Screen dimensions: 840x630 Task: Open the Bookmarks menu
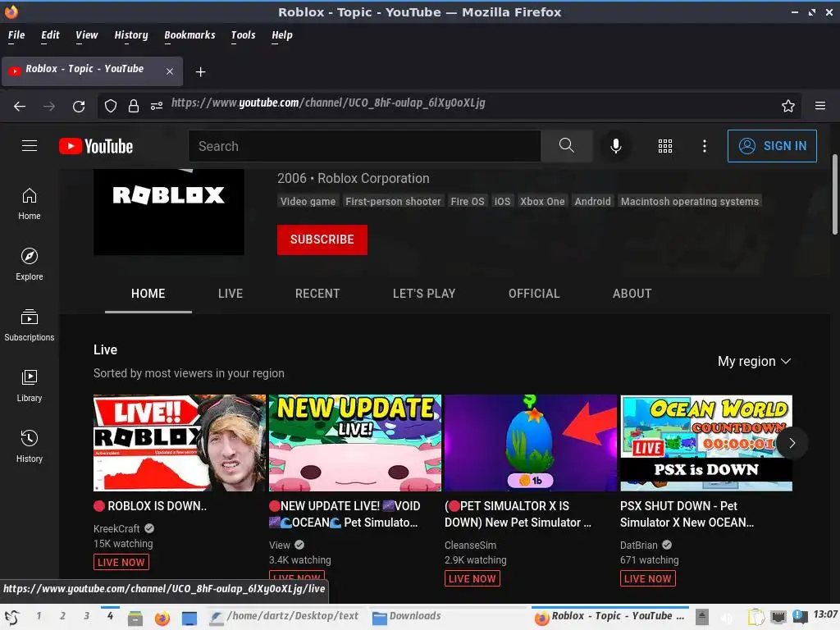[189, 35]
